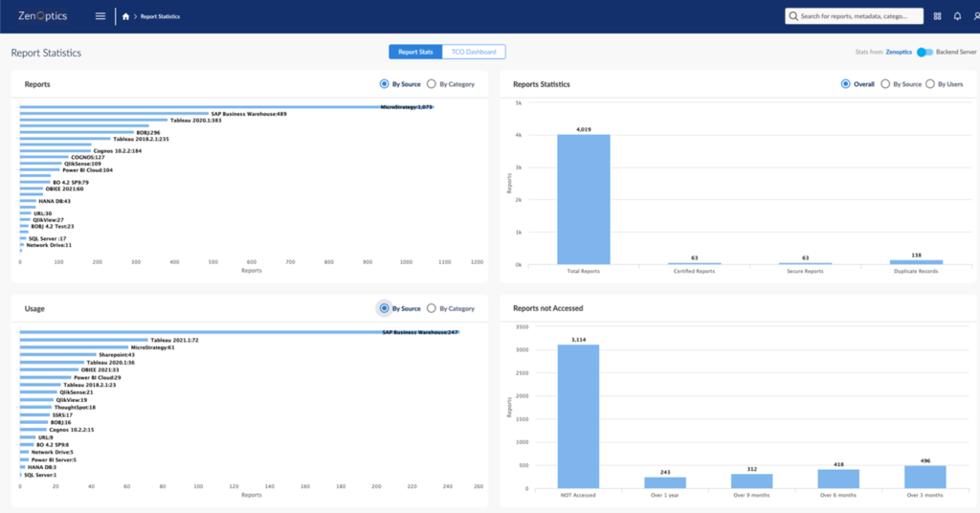This screenshot has width=980, height=513.
Task: Click the Over 1 year bar
Action: click(x=665, y=482)
